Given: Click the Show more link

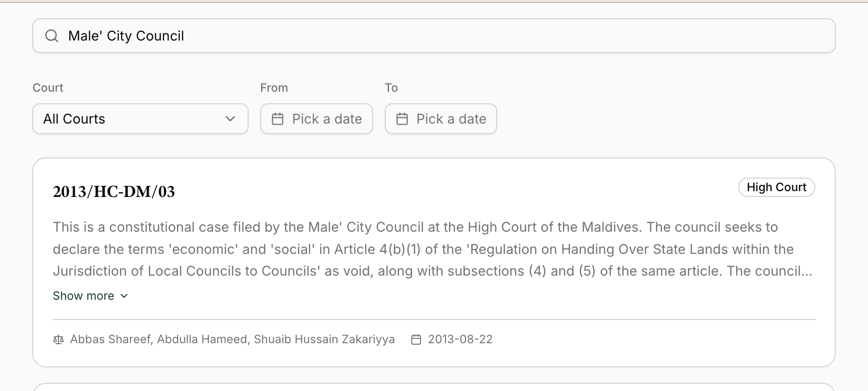Looking at the screenshot, I should point(84,296).
